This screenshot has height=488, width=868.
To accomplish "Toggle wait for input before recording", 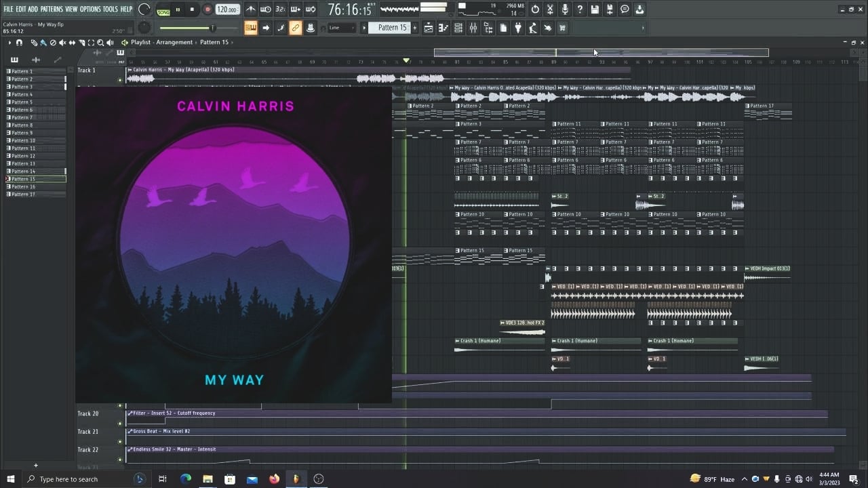I will (x=266, y=9).
